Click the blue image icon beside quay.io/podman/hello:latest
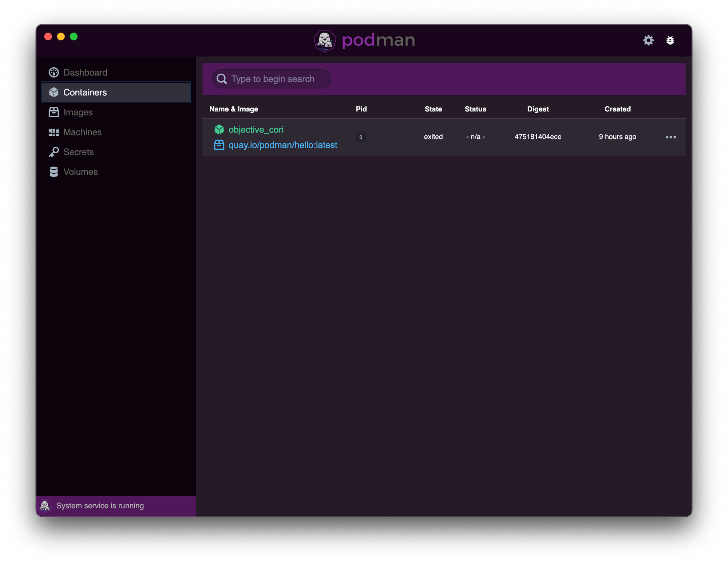728x564 pixels. point(219,145)
